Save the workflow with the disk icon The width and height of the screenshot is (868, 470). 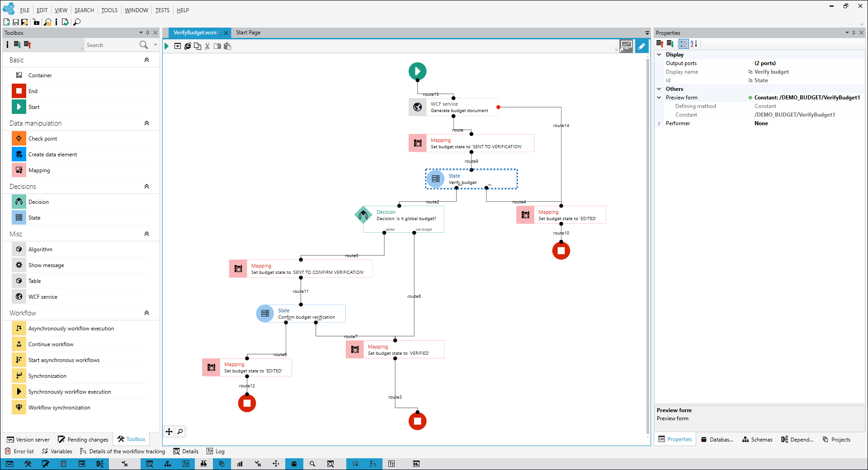pos(15,22)
